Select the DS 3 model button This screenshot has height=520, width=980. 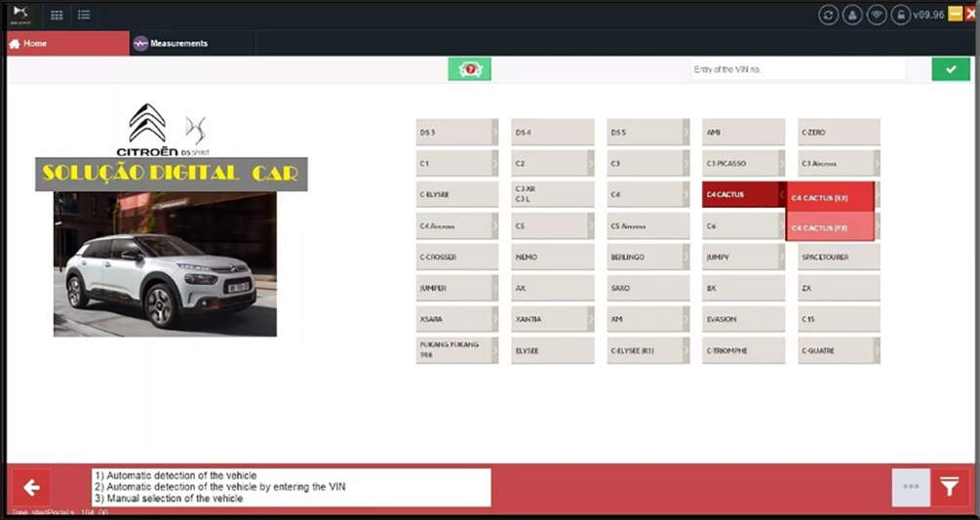pyautogui.click(x=457, y=133)
